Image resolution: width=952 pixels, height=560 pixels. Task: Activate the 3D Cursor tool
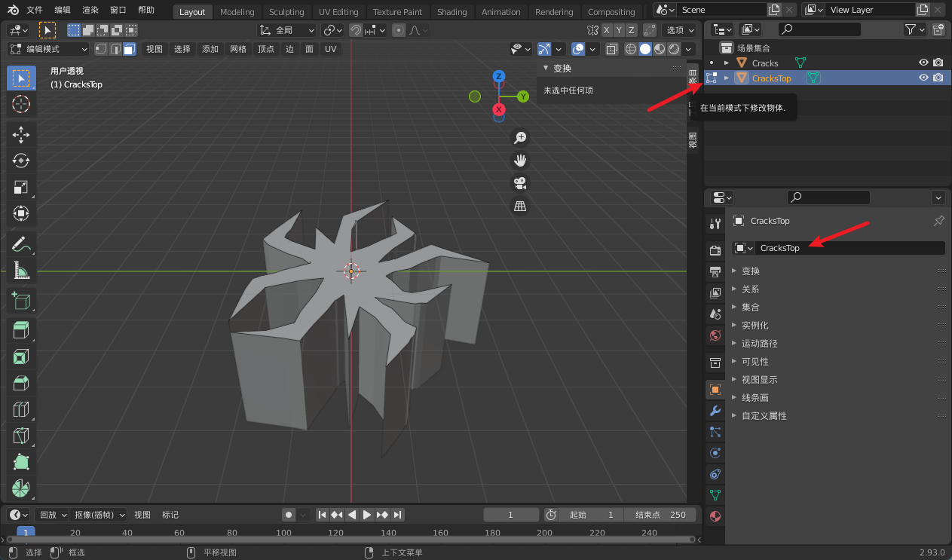(x=21, y=105)
